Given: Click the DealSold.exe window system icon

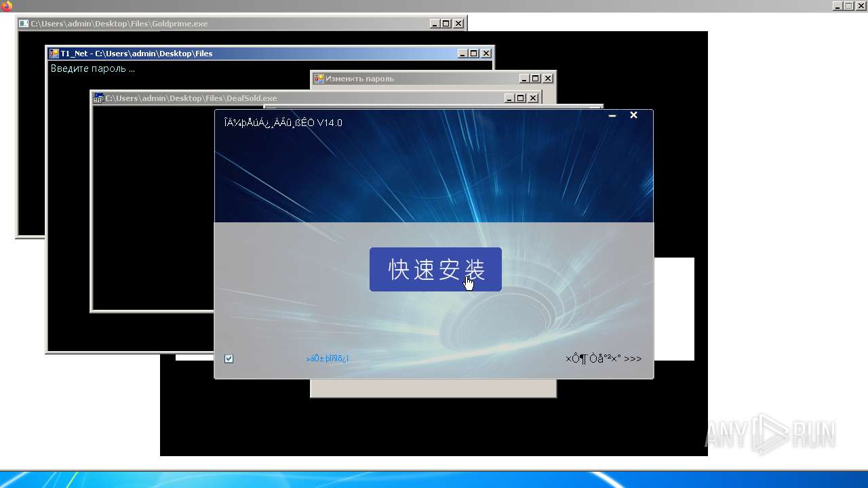Looking at the screenshot, I should tap(98, 98).
